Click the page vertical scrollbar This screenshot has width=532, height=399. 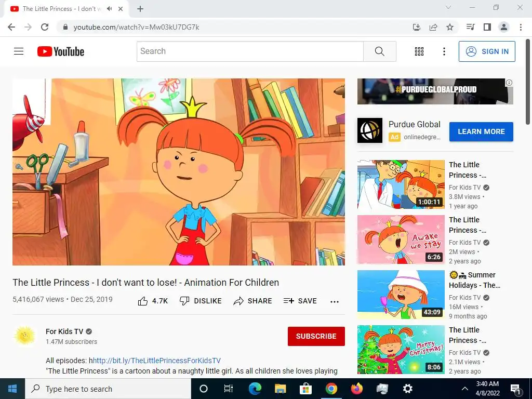click(x=528, y=83)
